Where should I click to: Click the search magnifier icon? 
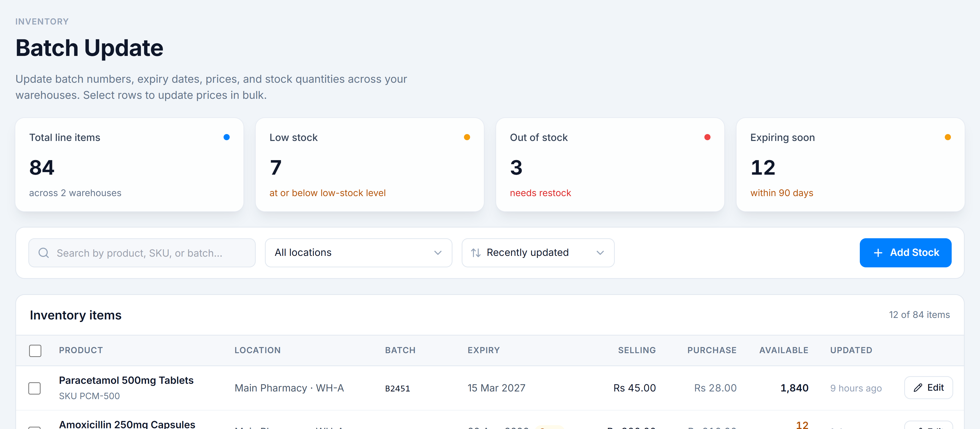point(44,253)
